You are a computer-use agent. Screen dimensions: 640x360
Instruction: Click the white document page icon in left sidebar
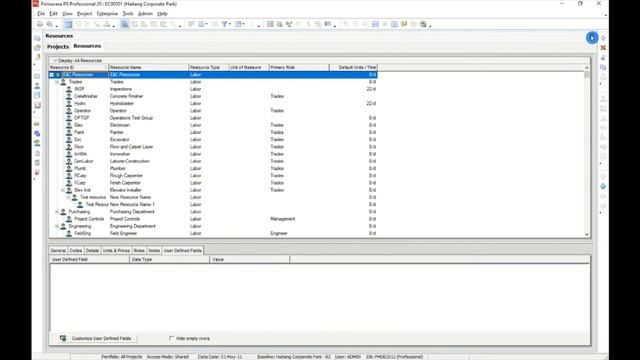(x=37, y=153)
